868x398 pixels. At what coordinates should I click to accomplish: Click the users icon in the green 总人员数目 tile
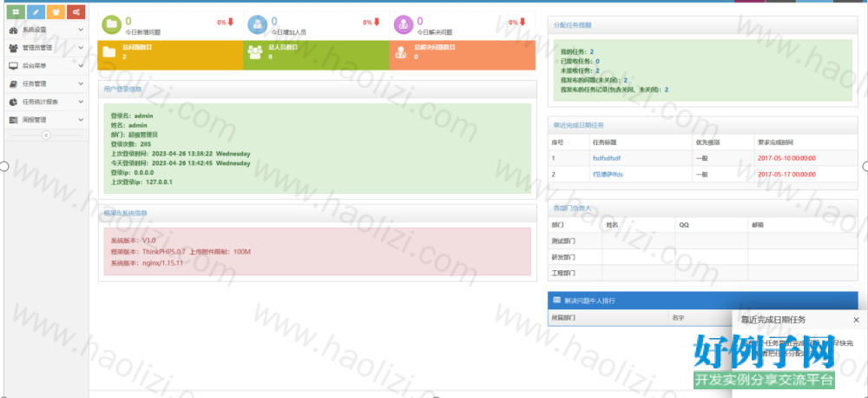click(x=255, y=52)
